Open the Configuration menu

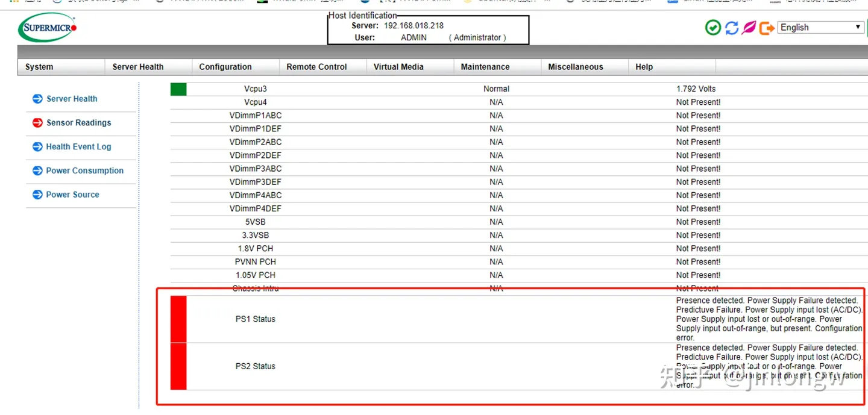pyautogui.click(x=224, y=66)
